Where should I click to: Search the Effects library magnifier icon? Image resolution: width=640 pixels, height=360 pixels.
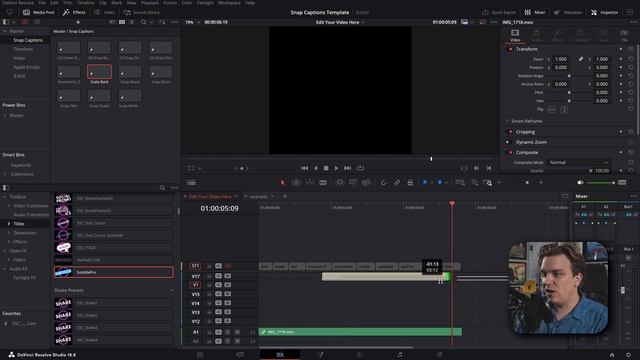(x=162, y=188)
